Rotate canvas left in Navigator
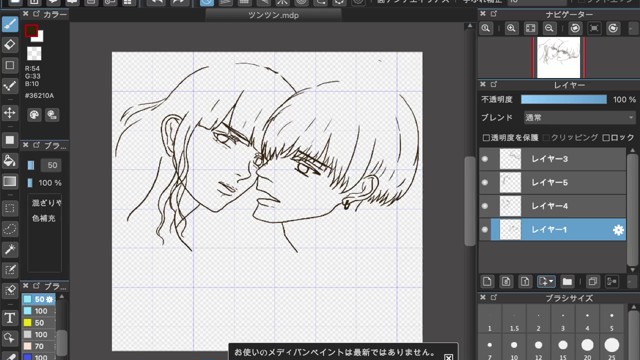This screenshot has width=640, height=360. coord(575,28)
